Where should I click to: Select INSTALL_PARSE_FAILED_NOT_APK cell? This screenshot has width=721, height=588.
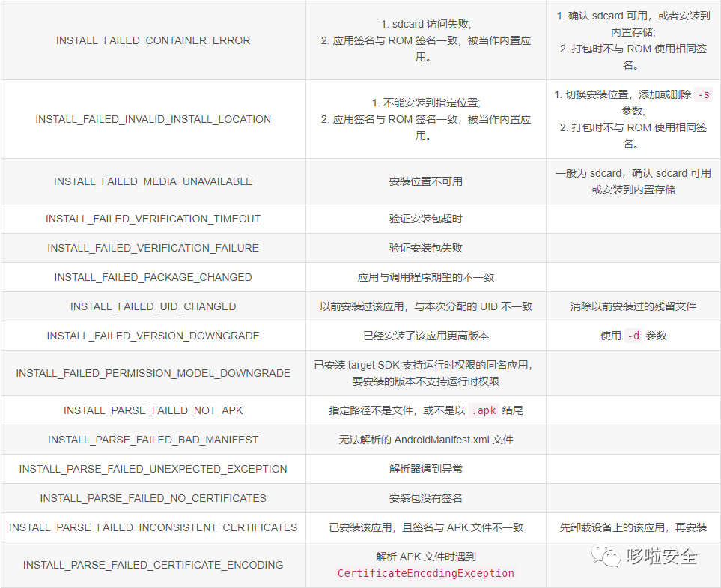point(153,410)
